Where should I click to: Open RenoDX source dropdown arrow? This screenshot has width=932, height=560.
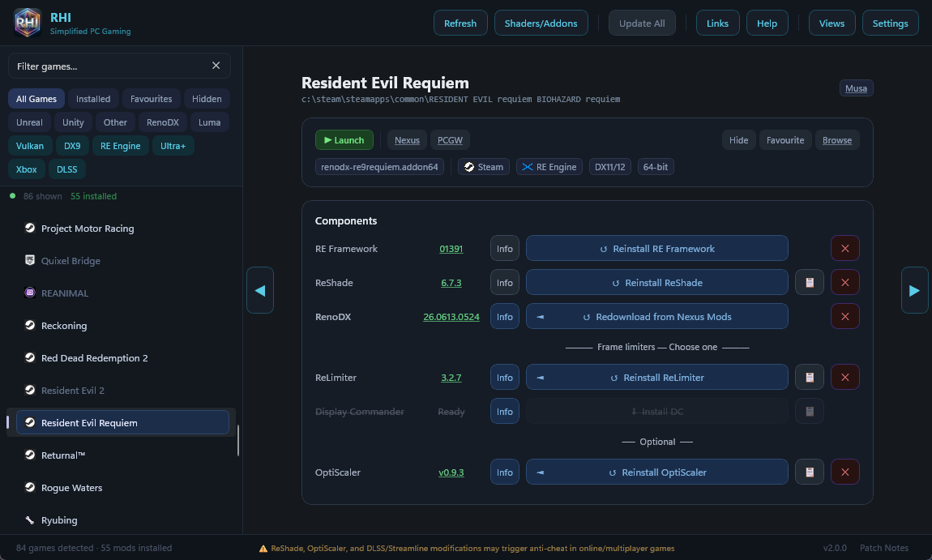[541, 317]
